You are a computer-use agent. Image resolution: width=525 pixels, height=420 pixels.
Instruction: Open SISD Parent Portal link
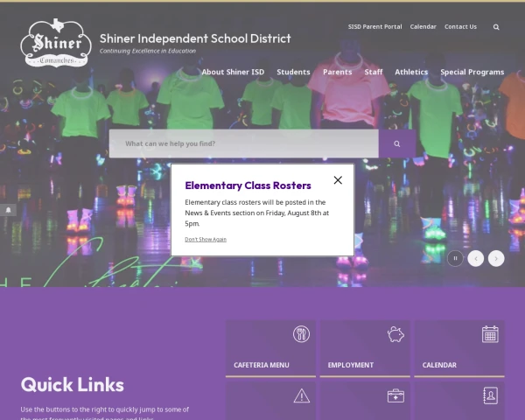pyautogui.click(x=375, y=27)
